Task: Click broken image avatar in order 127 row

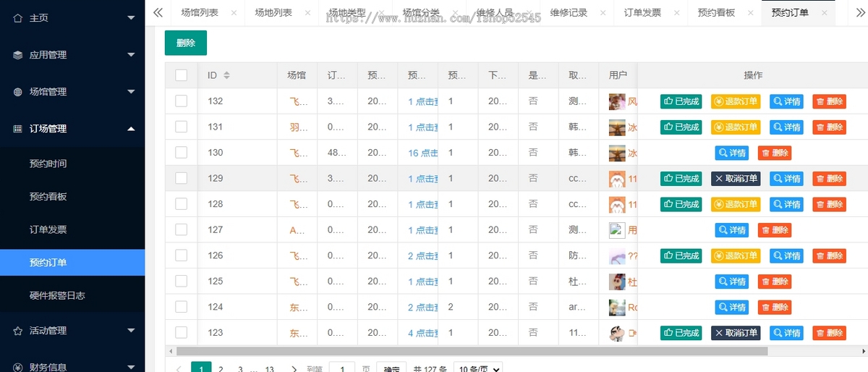Action: (617, 230)
